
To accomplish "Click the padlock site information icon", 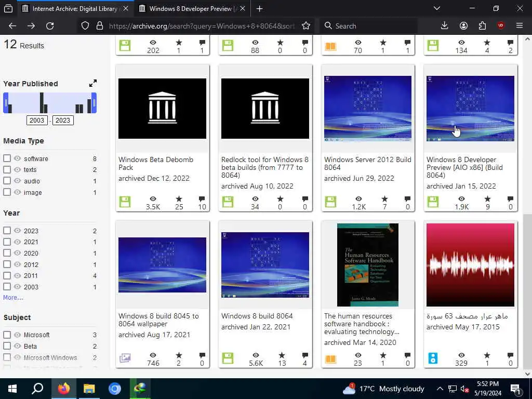I will (99, 26).
